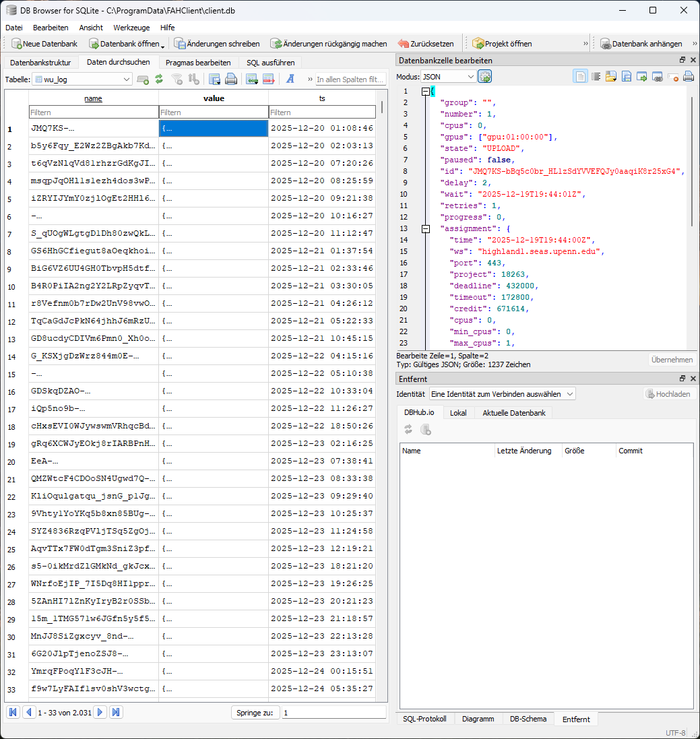Image resolution: width=700 pixels, height=739 pixels.
Task: Click the refresh icon in DBHub.io tab
Action: click(x=408, y=429)
